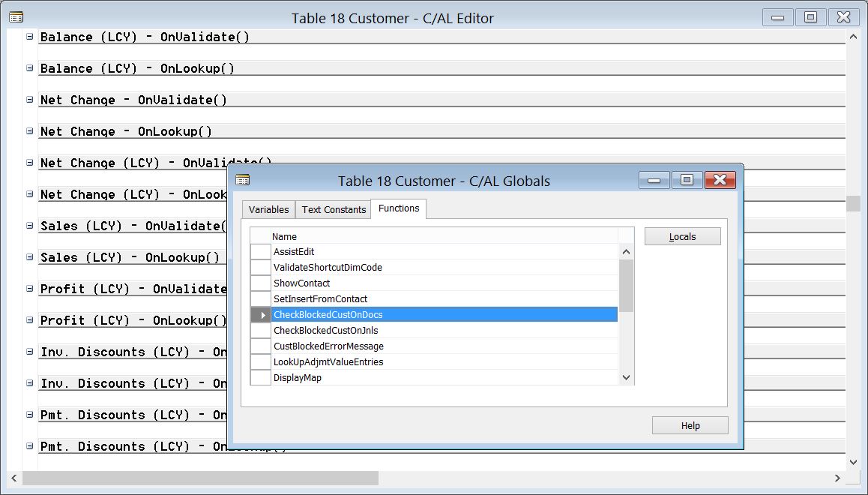Screen dimensions: 868x495
Task: Select the ValidateShortcutDimCode function
Action: click(444, 268)
